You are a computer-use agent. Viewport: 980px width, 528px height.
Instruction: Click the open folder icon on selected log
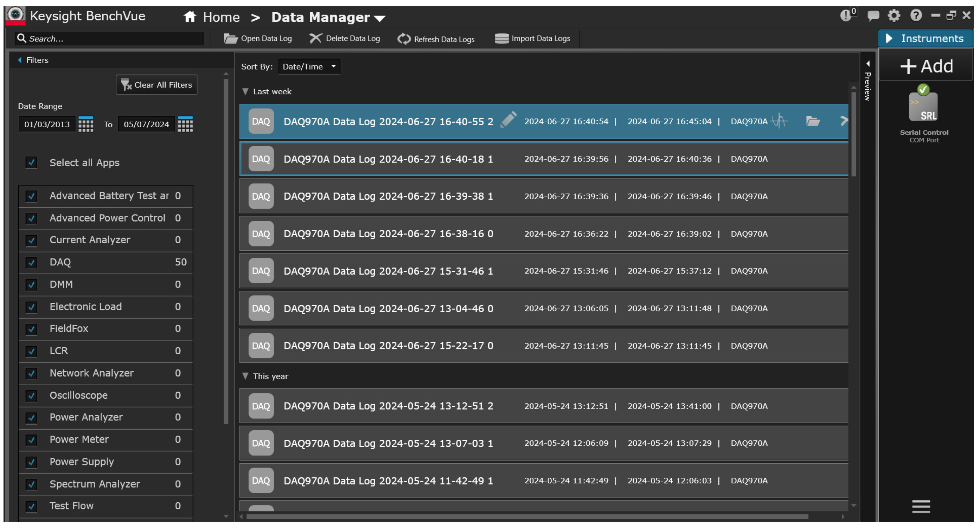pyautogui.click(x=813, y=121)
